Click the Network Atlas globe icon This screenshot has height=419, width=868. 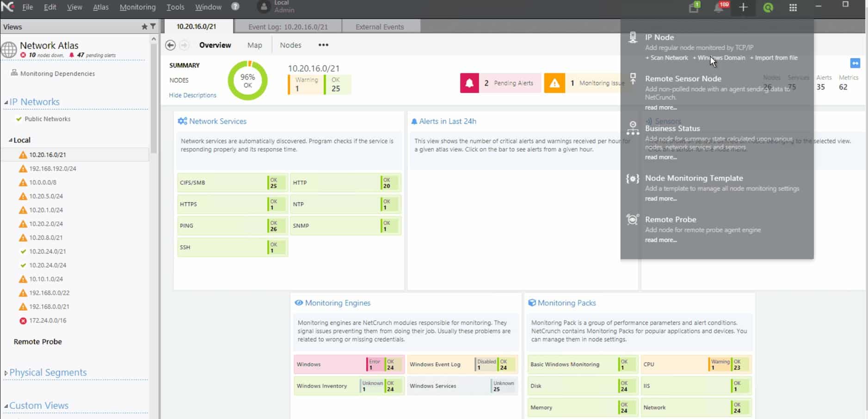(x=9, y=49)
